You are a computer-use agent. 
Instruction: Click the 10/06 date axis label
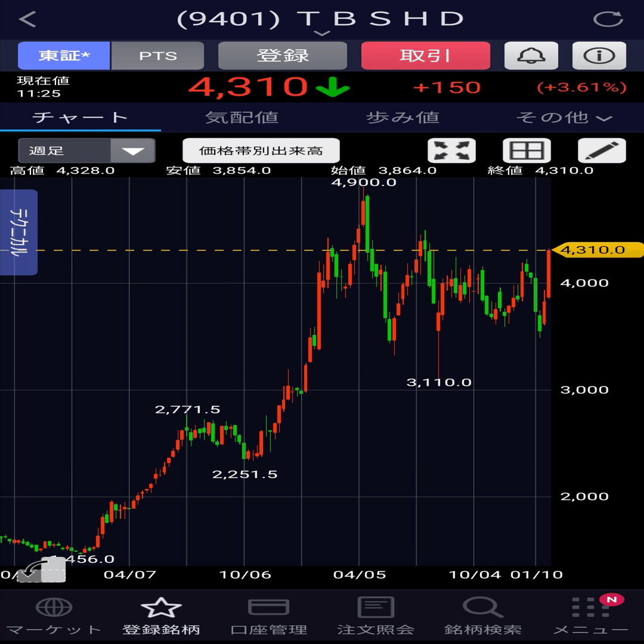point(245,575)
